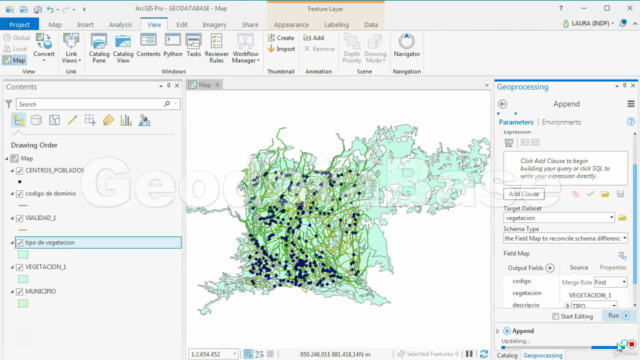Image resolution: width=640 pixels, height=360 pixels.
Task: Cancel the running Append tool
Action: 632,344
